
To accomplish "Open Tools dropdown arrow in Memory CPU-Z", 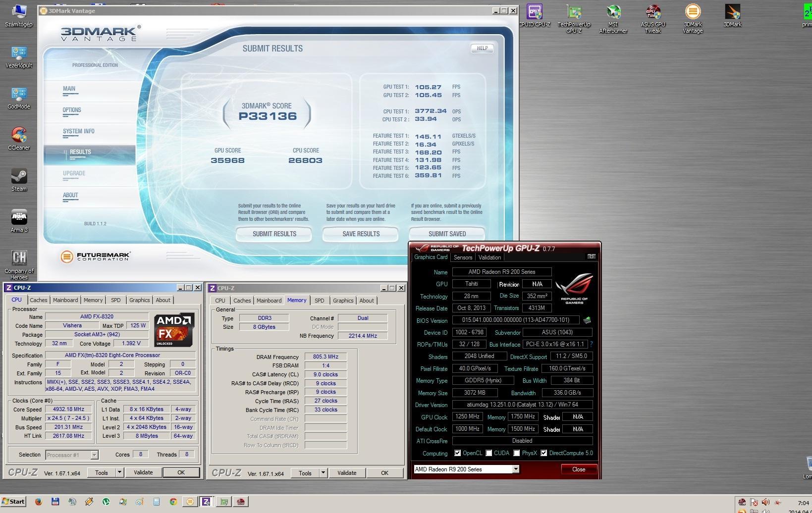I will [323, 473].
